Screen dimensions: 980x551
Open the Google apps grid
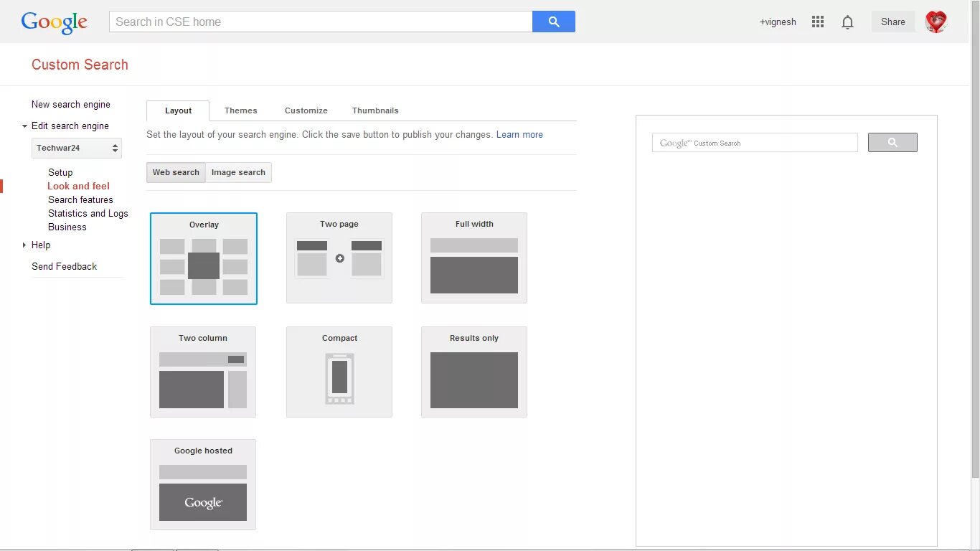point(818,22)
